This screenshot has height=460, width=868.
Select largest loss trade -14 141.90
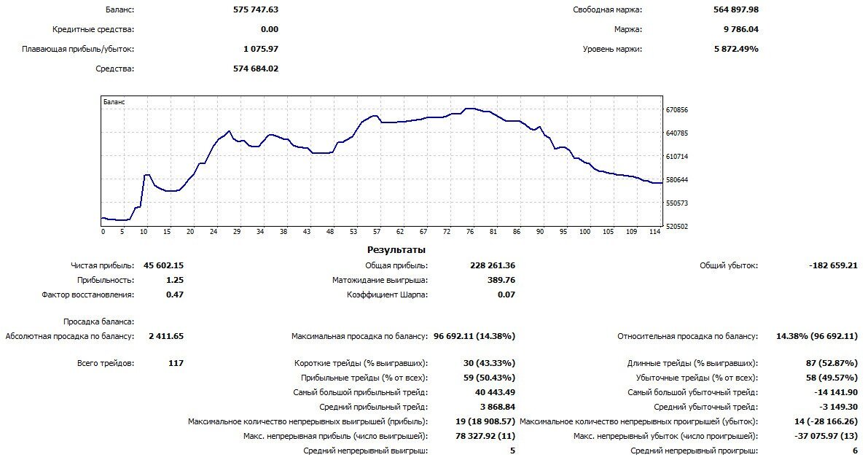pyautogui.click(x=836, y=392)
